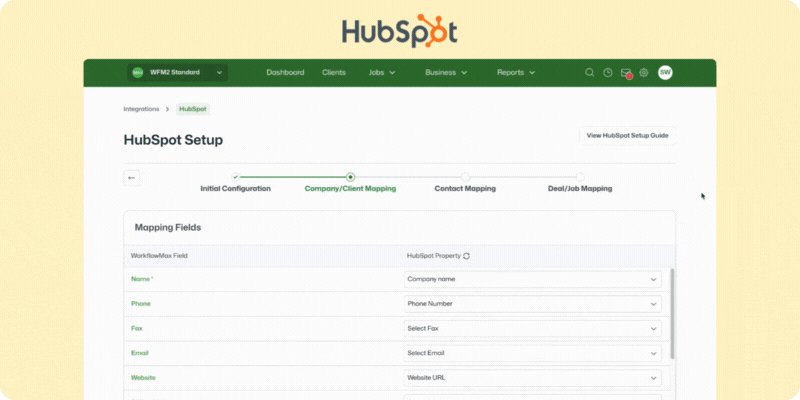Click the back arrow button
Viewport: 800px width, 400px height.
(132, 178)
